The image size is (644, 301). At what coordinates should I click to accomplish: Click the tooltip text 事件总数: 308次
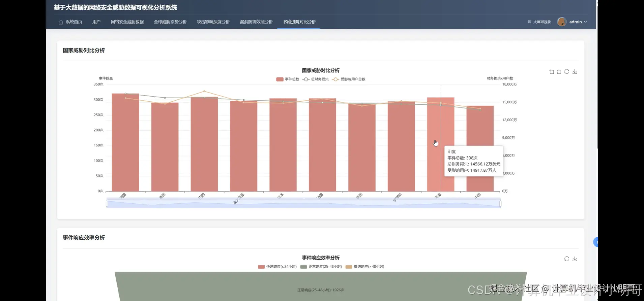[x=463, y=158]
